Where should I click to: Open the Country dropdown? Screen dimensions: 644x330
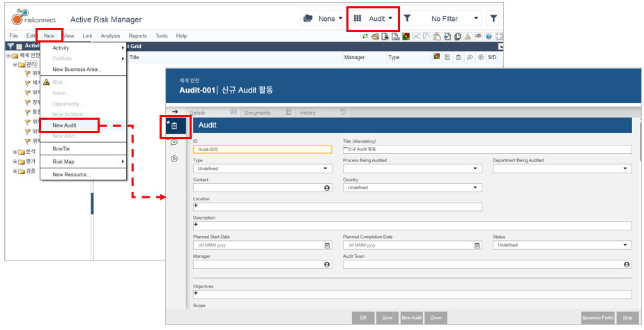point(413,187)
